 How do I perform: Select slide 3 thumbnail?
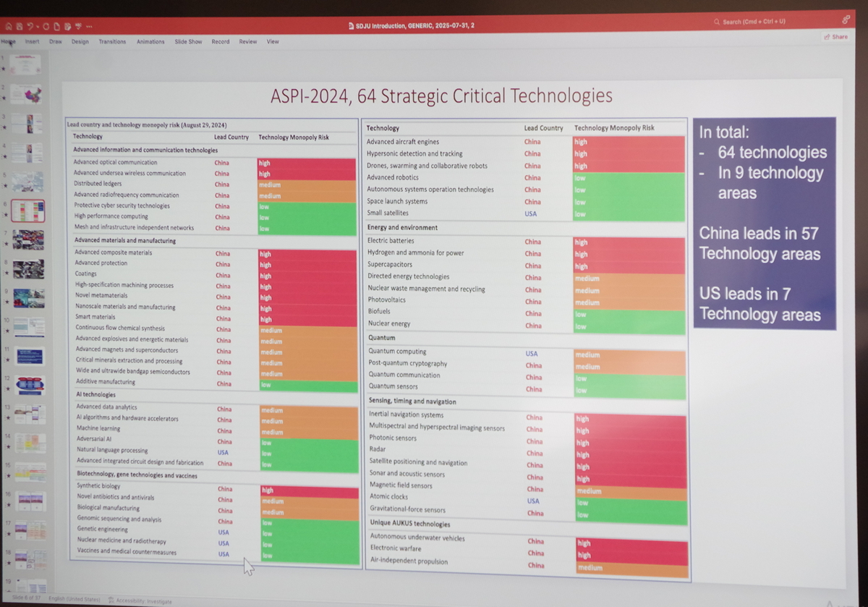pos(27,123)
